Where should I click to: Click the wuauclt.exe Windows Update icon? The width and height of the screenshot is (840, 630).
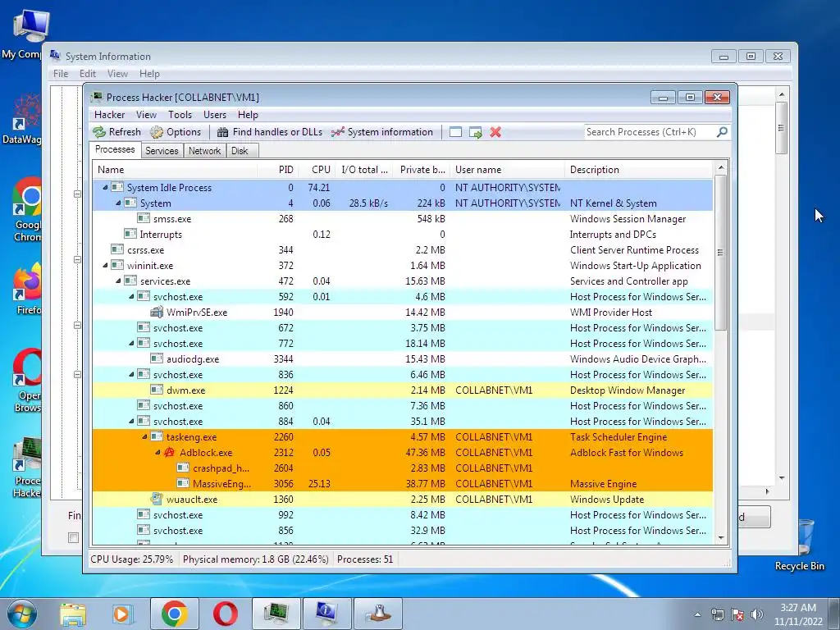pos(157,499)
